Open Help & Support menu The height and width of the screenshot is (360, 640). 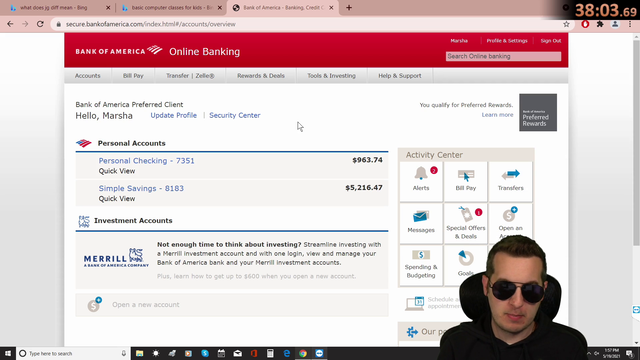[400, 76]
